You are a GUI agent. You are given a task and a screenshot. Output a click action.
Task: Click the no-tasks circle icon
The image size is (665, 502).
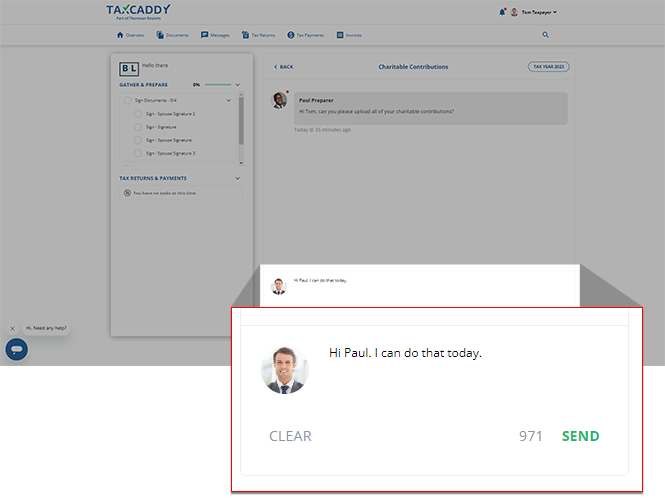pos(127,193)
